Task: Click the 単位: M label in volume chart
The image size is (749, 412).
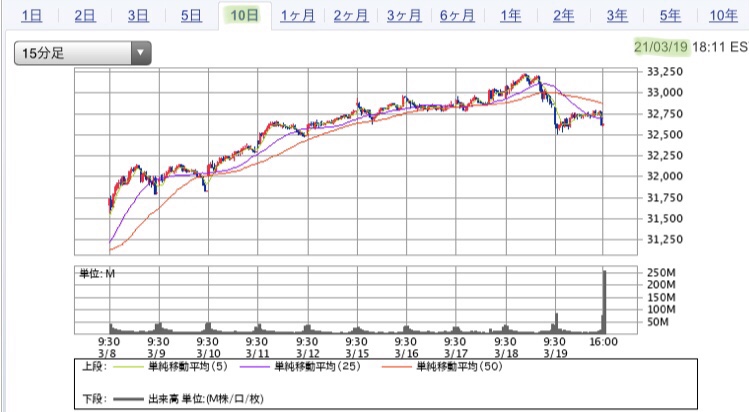Action: [x=97, y=274]
